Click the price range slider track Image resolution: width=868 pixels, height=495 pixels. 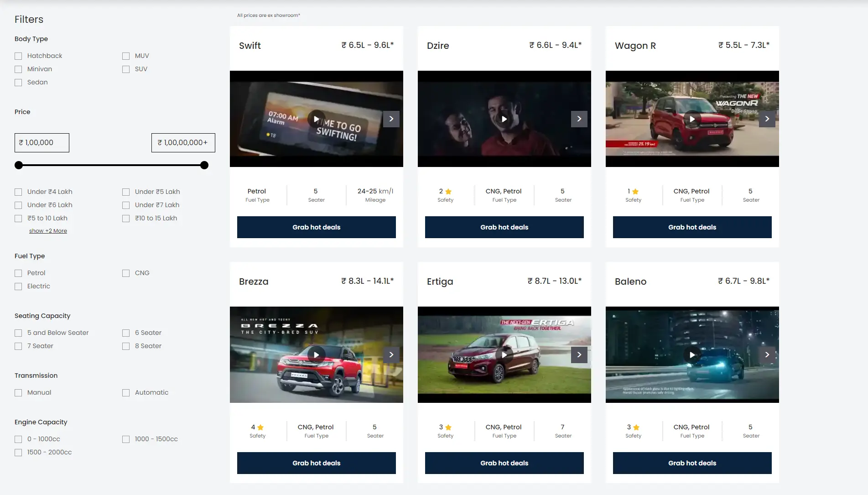[x=111, y=165]
